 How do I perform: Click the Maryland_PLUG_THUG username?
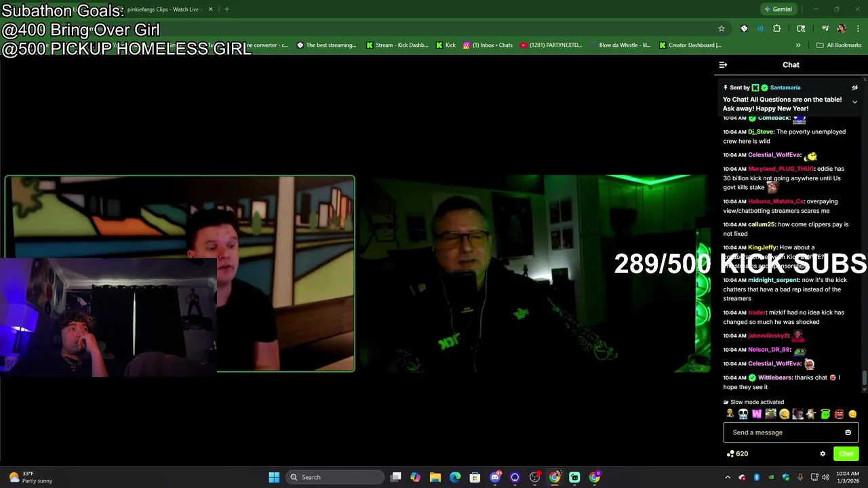point(781,169)
